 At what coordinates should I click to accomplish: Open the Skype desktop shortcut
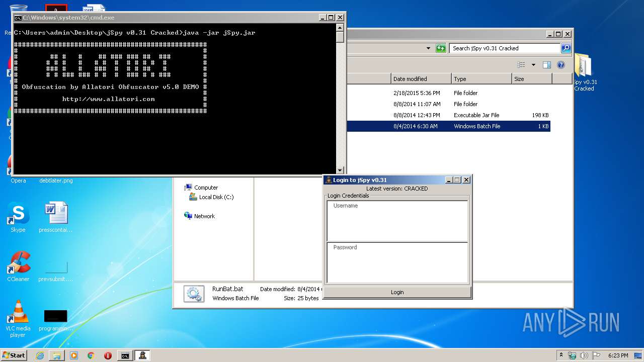tap(18, 217)
